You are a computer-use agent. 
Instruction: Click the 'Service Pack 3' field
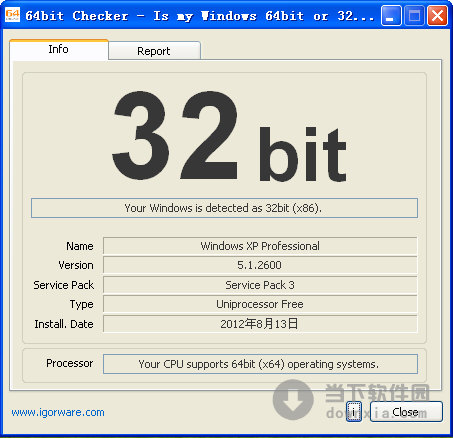pos(260,285)
